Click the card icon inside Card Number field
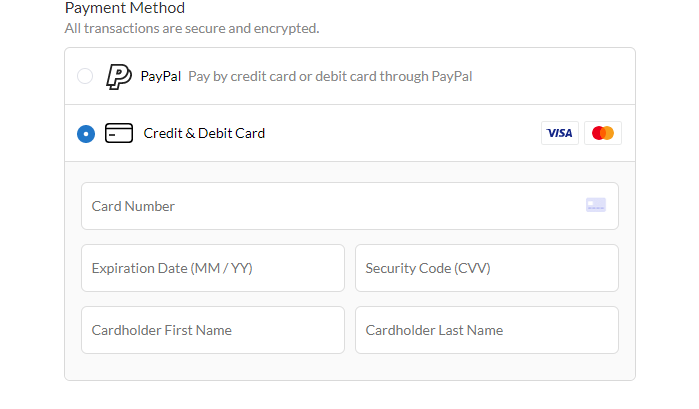 tap(596, 205)
